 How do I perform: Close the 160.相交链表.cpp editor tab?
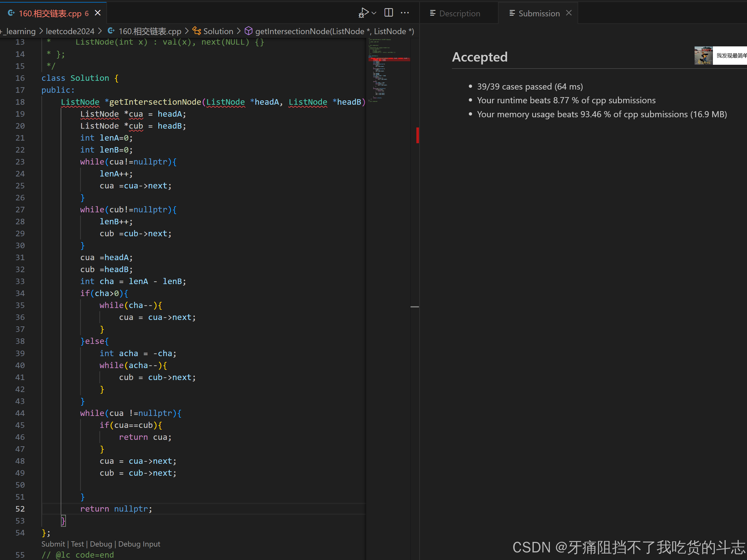click(98, 13)
